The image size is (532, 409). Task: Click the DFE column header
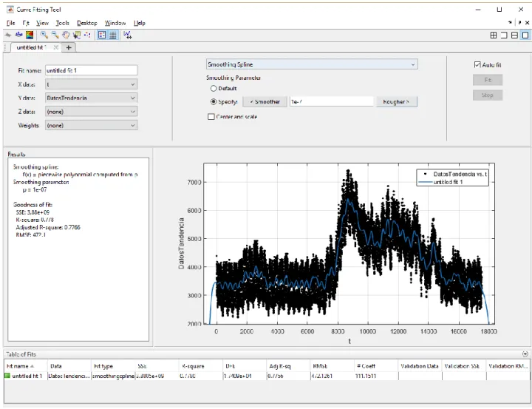(x=245, y=366)
